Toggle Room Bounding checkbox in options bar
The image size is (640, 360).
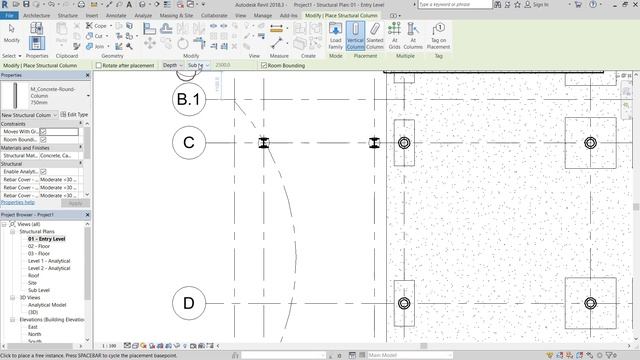click(x=264, y=65)
